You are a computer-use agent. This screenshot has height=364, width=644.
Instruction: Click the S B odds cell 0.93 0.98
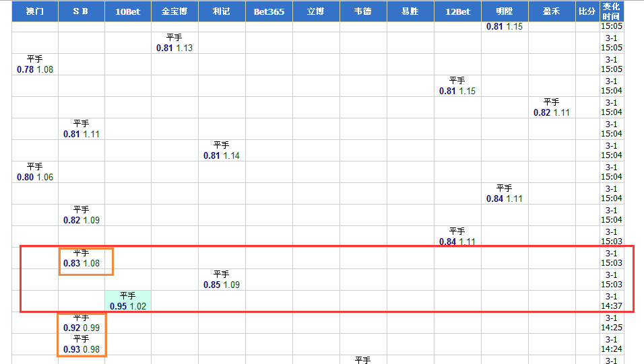pos(82,344)
